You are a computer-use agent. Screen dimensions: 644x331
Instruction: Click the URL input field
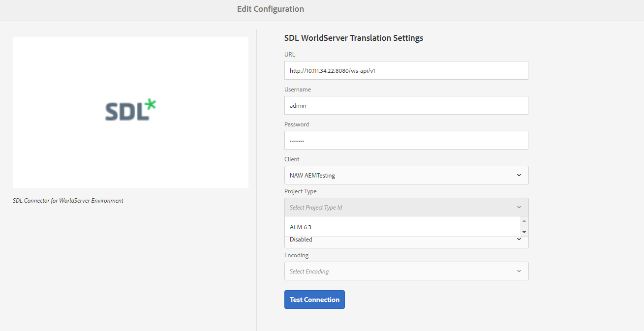[x=406, y=70]
